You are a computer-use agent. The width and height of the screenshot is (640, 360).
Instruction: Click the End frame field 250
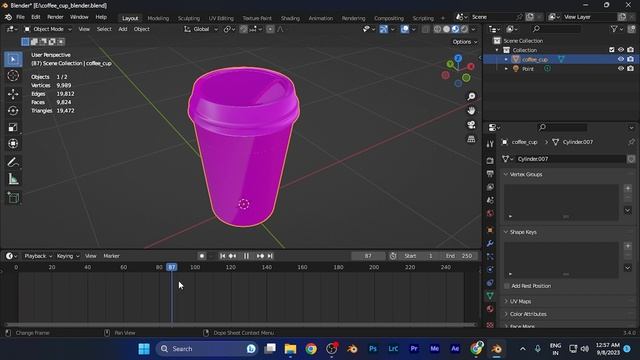[x=459, y=256]
